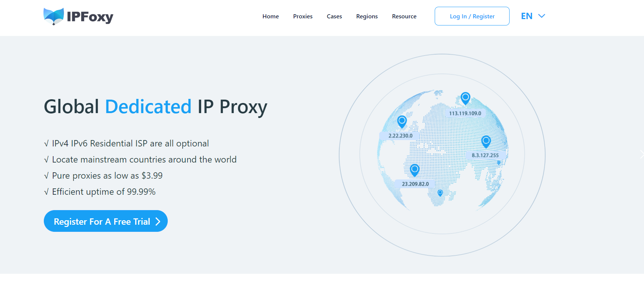This screenshot has height=288, width=644.
Task: Open the Proxies menu
Action: pos(303,16)
